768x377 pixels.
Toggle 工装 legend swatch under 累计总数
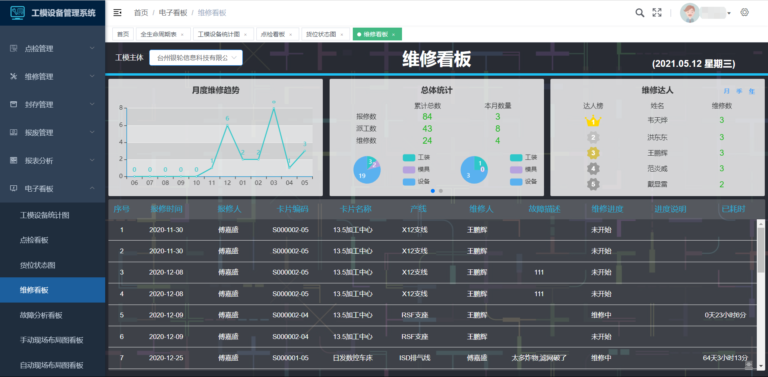tap(409, 158)
